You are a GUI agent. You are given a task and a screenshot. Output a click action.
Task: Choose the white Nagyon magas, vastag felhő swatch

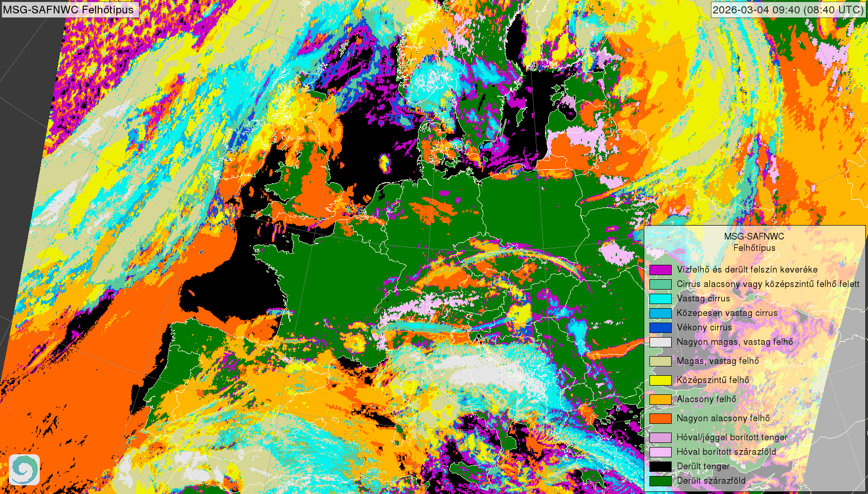[x=660, y=342]
